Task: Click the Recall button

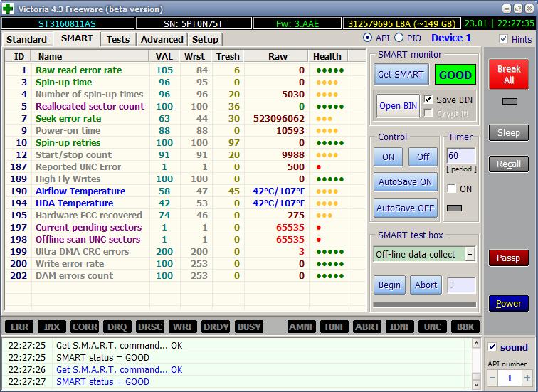Action: pyautogui.click(x=509, y=164)
